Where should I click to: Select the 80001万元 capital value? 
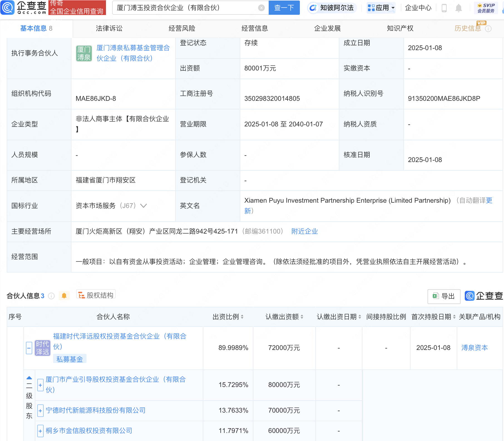(260, 68)
